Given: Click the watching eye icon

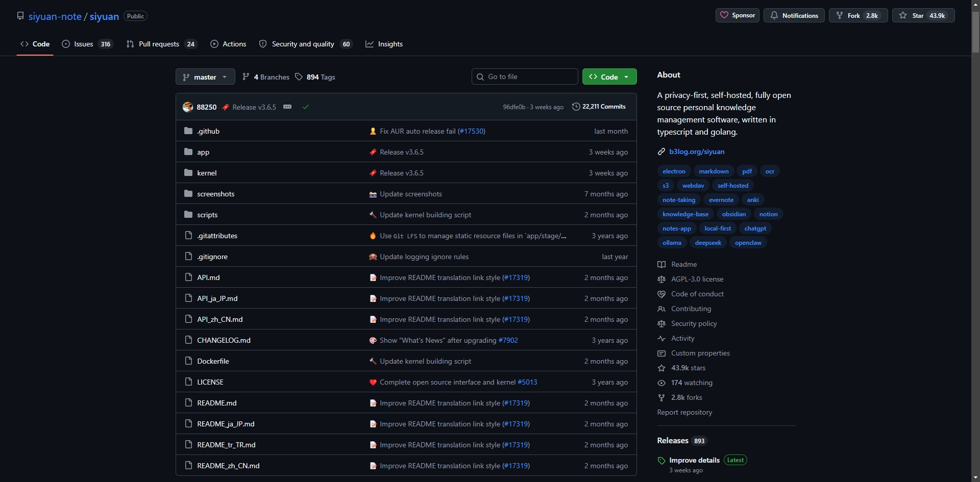Looking at the screenshot, I should pyautogui.click(x=661, y=383).
